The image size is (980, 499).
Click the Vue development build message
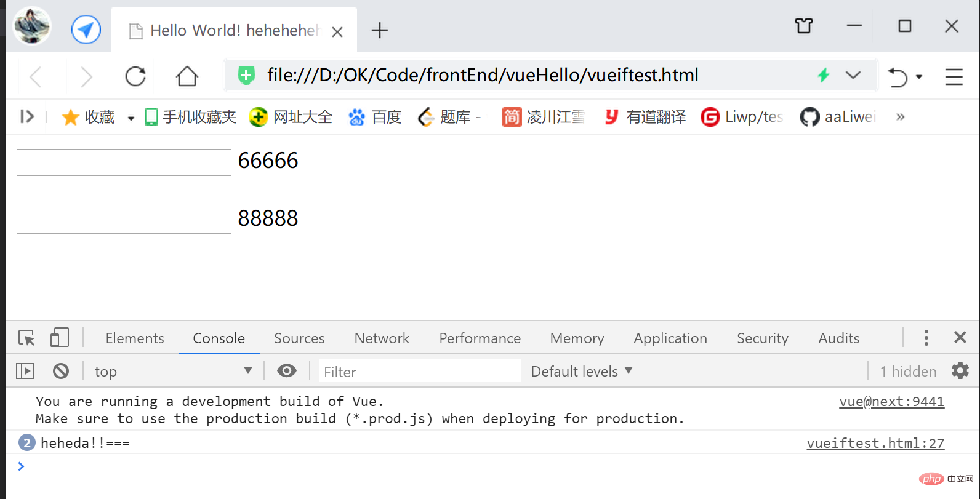point(359,410)
